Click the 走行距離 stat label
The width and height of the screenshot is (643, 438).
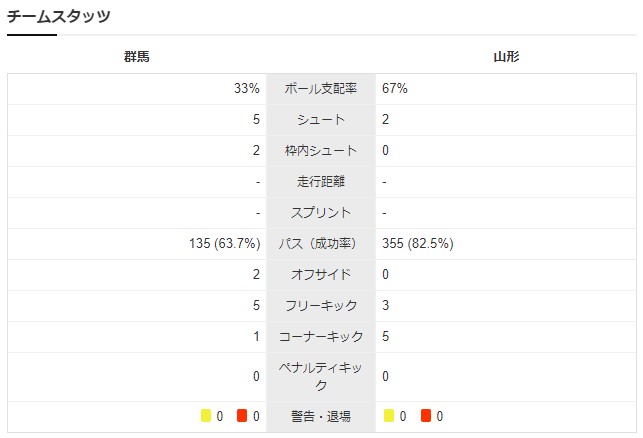pyautogui.click(x=321, y=181)
